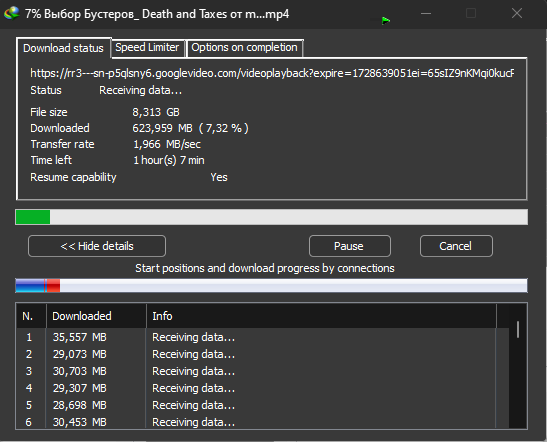Open the Options on completion tab
547x442 pixels.
tap(245, 47)
